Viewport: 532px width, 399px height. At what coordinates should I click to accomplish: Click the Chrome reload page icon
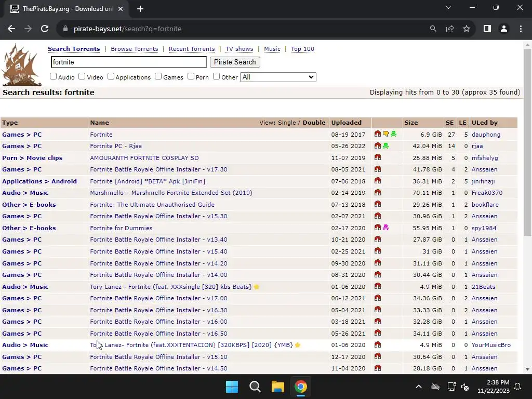[x=45, y=29]
